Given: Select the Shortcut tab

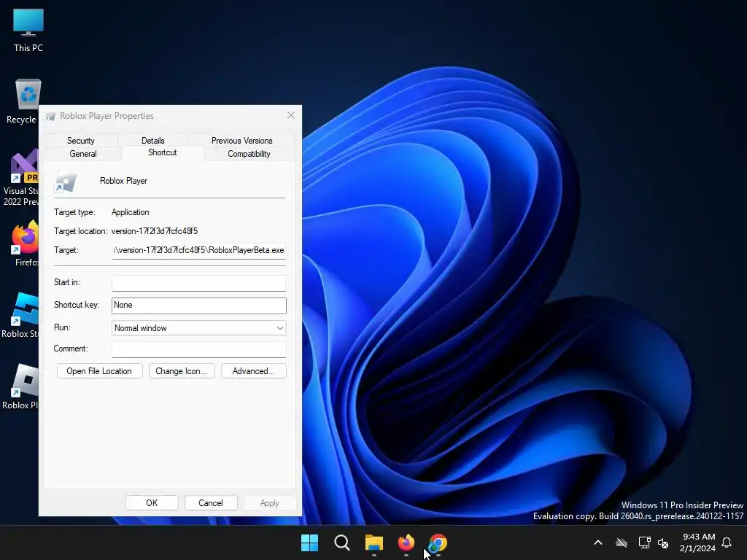Looking at the screenshot, I should pyautogui.click(x=163, y=152).
